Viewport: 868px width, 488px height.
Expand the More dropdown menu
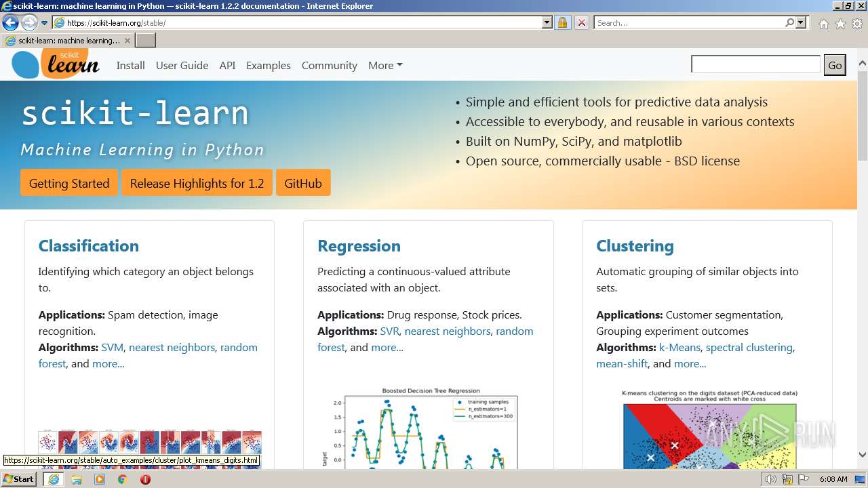pyautogui.click(x=385, y=66)
